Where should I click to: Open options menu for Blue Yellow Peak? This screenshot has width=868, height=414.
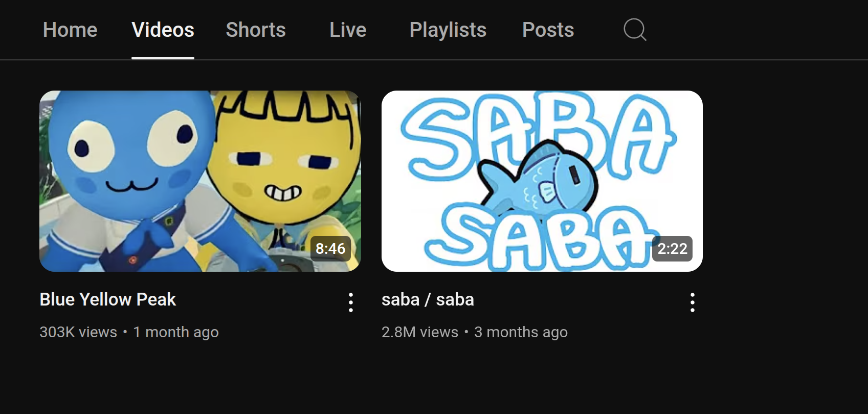pyautogui.click(x=351, y=302)
